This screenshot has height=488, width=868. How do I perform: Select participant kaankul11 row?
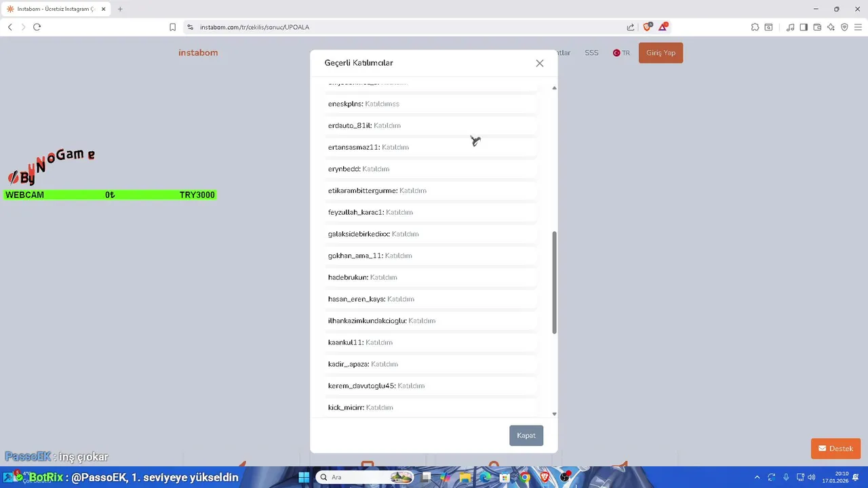pyautogui.click(x=431, y=342)
